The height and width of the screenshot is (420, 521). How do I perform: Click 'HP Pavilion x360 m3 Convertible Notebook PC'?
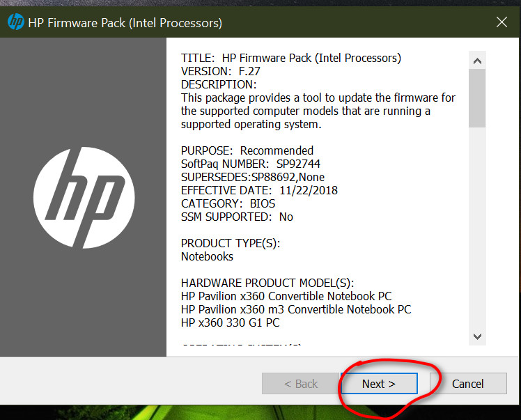(x=296, y=309)
